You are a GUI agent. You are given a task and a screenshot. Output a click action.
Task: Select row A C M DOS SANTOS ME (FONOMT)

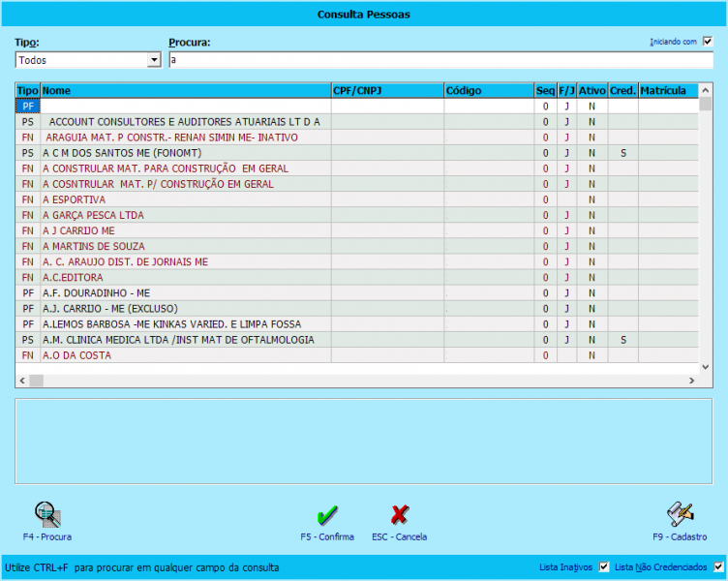pyautogui.click(x=357, y=153)
